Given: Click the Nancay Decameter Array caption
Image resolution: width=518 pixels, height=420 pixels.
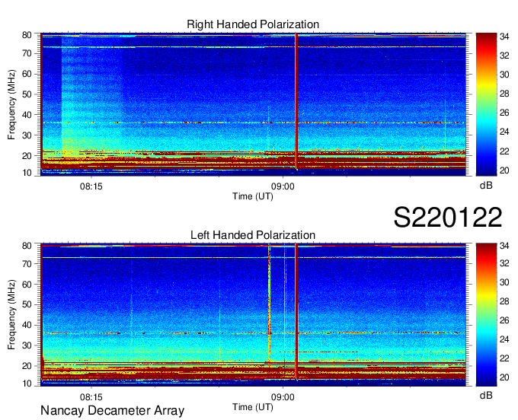Looking at the screenshot, I should coord(112,411).
